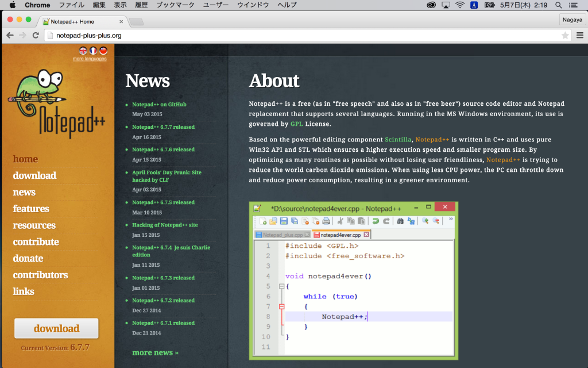
Task: Open 'Notepad++ 6.7.5 released' news item
Action: (164, 202)
